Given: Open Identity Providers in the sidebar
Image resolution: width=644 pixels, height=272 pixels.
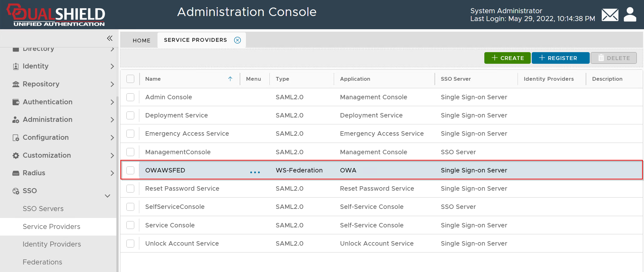Looking at the screenshot, I should pyautogui.click(x=52, y=244).
